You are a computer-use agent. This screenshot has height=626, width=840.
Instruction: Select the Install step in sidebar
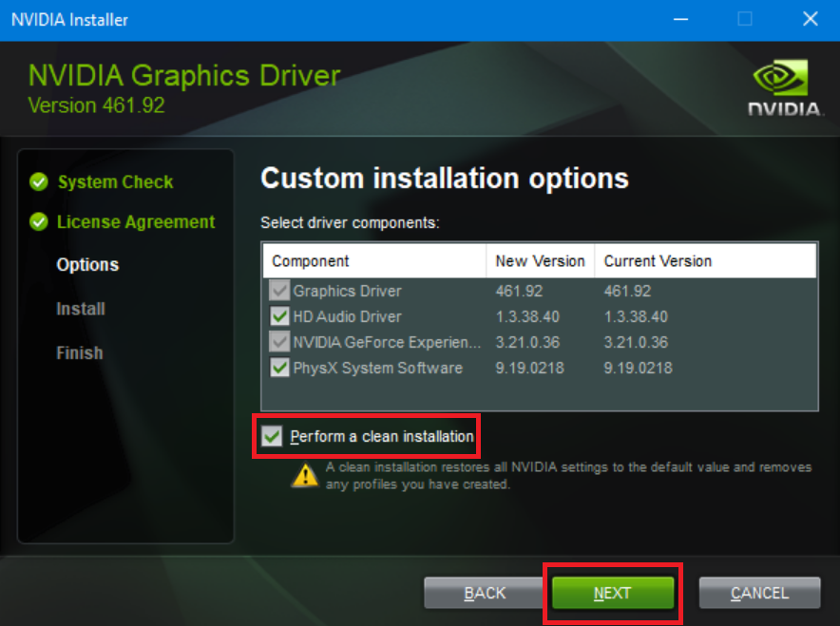tap(81, 309)
